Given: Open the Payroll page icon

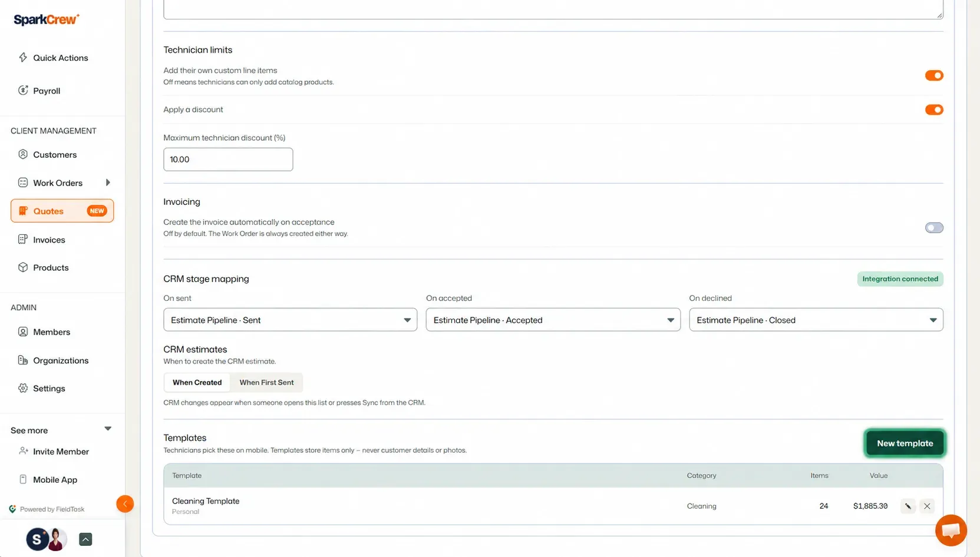Looking at the screenshot, I should click(x=23, y=90).
